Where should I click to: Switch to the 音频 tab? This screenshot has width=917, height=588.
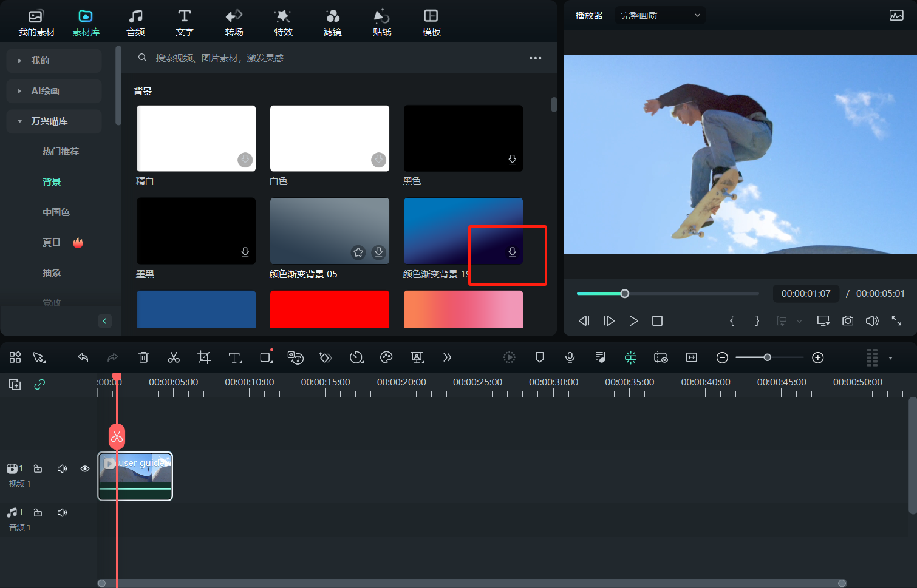tap(135, 23)
